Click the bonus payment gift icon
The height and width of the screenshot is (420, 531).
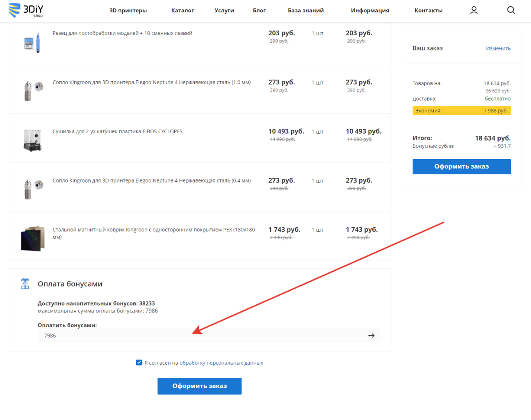[25, 283]
